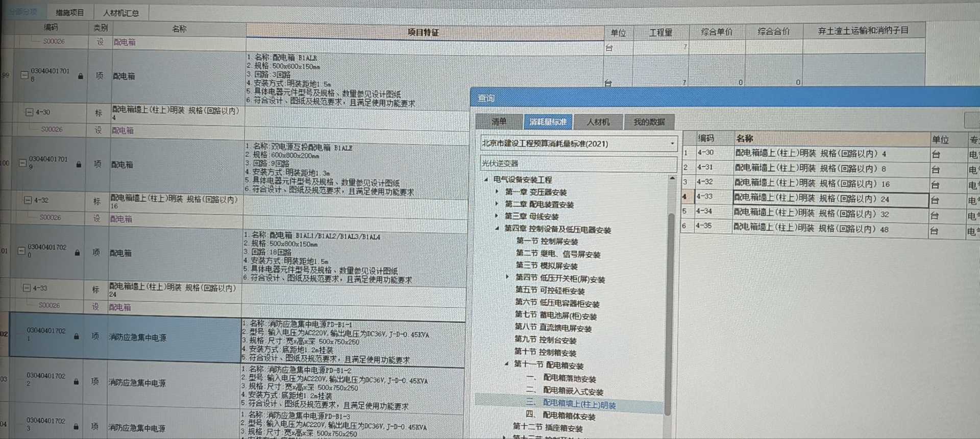The height and width of the screenshot is (439, 980).
Task: Collapse the 030404017018 bill item row
Action: tap(24, 75)
